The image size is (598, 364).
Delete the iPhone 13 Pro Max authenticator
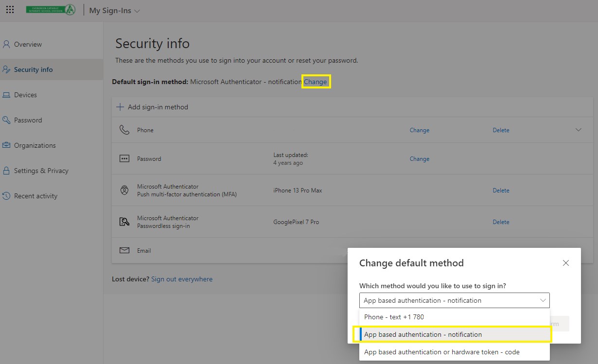click(501, 191)
